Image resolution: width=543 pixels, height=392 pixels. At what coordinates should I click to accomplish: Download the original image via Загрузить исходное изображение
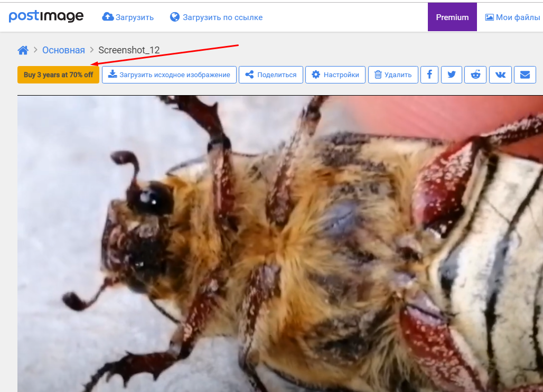click(169, 75)
